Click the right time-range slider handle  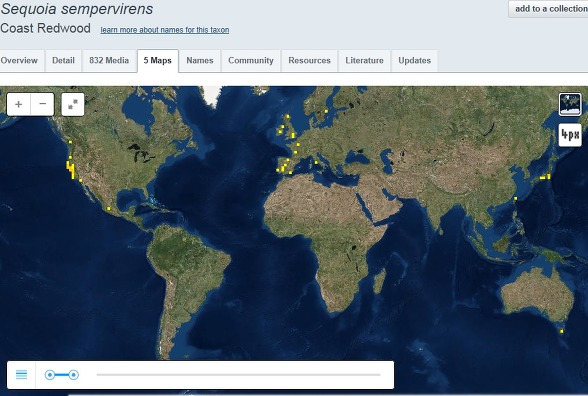point(74,375)
